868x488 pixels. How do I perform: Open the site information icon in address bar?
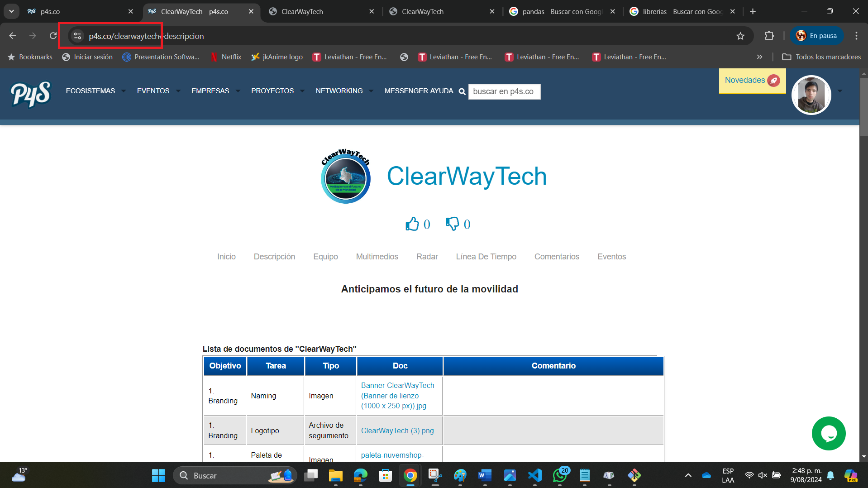[x=77, y=36]
